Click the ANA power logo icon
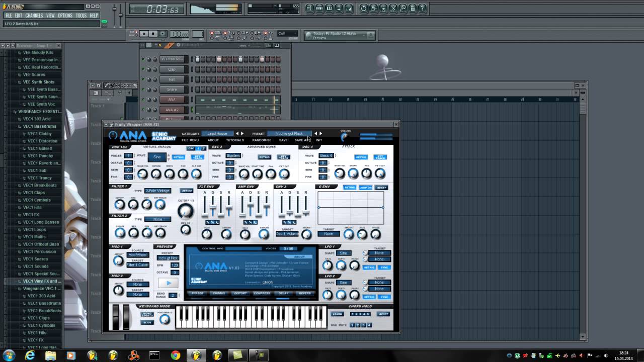The height and width of the screenshot is (362, 644). 113,135
